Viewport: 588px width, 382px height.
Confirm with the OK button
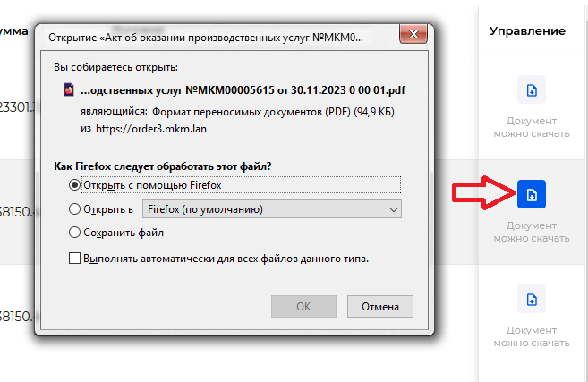tap(303, 306)
